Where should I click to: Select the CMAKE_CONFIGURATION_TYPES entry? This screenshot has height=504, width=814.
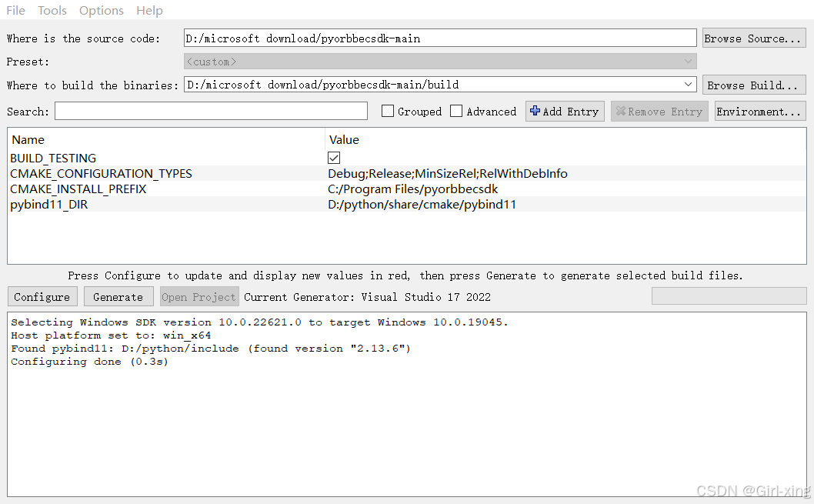click(x=101, y=173)
